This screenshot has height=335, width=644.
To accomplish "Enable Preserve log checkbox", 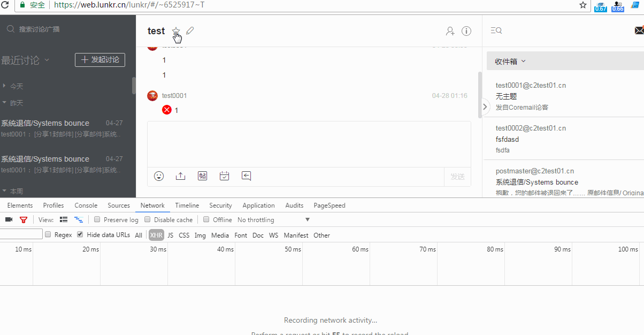I will pos(97,219).
